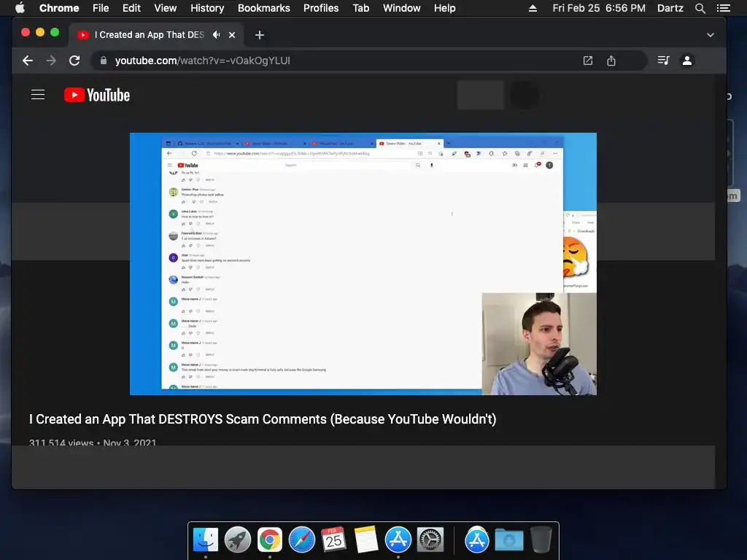Mute the tab using its speaker icon
The image size is (747, 560).
pos(216,35)
